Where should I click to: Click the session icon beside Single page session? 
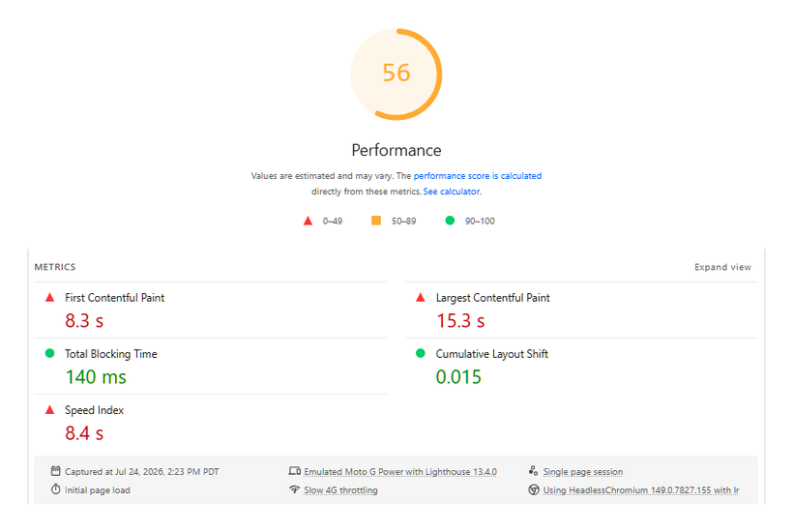tap(533, 471)
